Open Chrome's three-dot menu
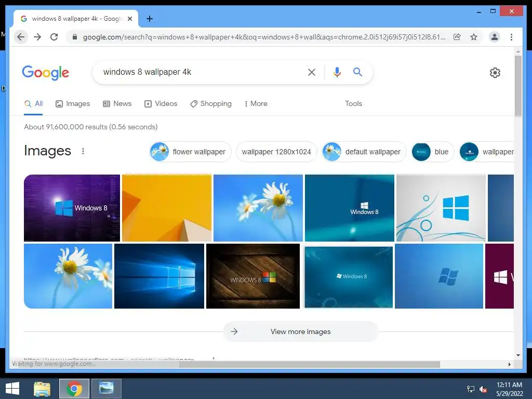Image resolution: width=532 pixels, height=399 pixels. point(511,37)
